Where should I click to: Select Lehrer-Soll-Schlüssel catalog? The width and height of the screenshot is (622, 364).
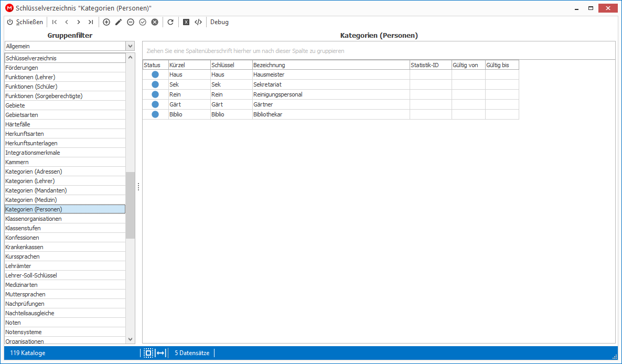tap(65, 275)
